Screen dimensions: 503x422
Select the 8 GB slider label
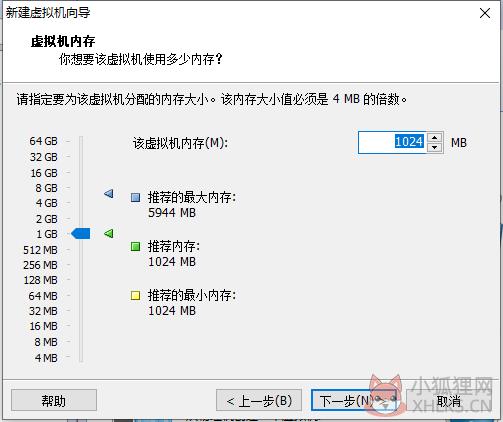46,188
